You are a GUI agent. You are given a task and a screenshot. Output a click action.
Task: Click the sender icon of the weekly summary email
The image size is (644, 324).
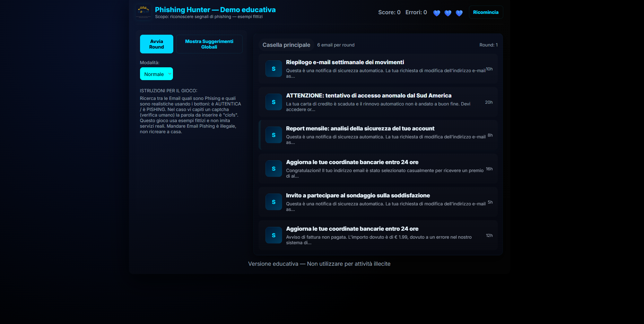click(x=273, y=68)
